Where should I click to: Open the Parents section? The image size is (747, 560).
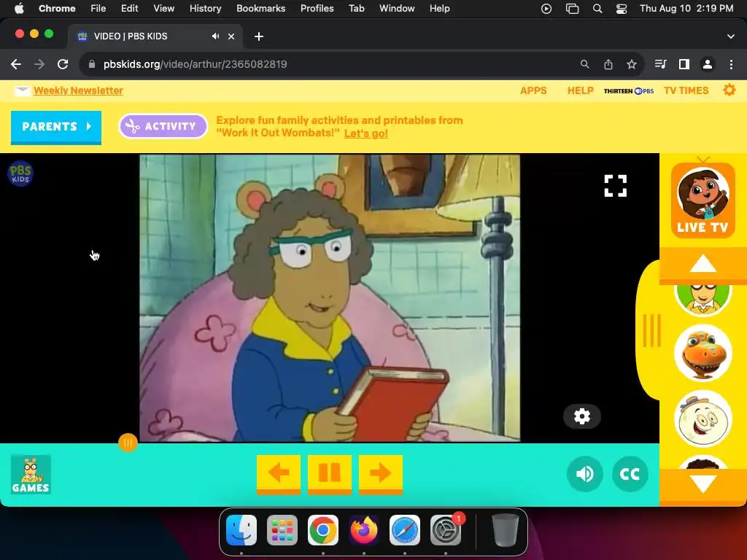tap(56, 127)
